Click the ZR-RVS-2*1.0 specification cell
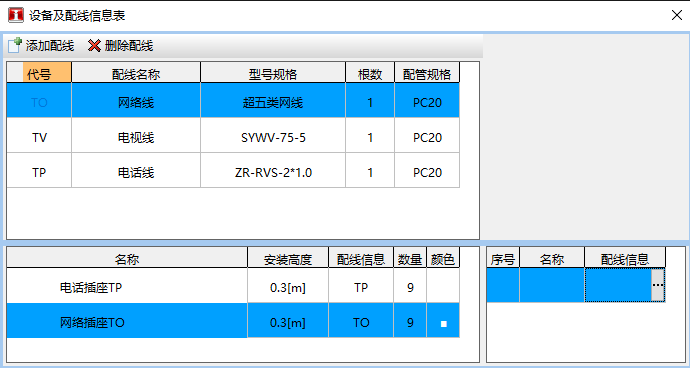690x368 pixels. (x=273, y=173)
